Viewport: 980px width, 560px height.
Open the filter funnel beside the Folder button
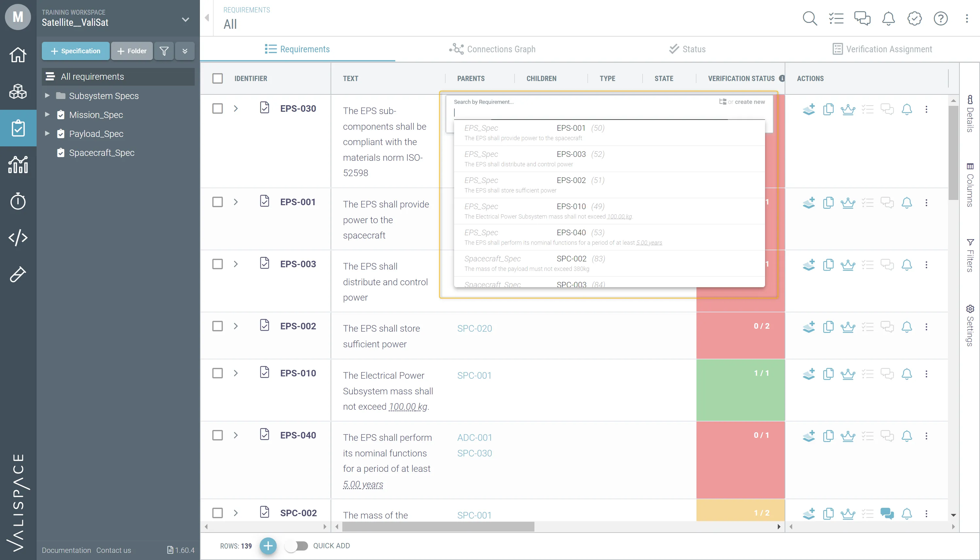click(164, 51)
